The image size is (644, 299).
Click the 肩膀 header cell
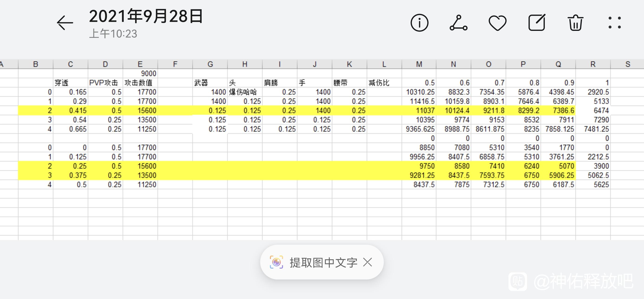[280, 83]
